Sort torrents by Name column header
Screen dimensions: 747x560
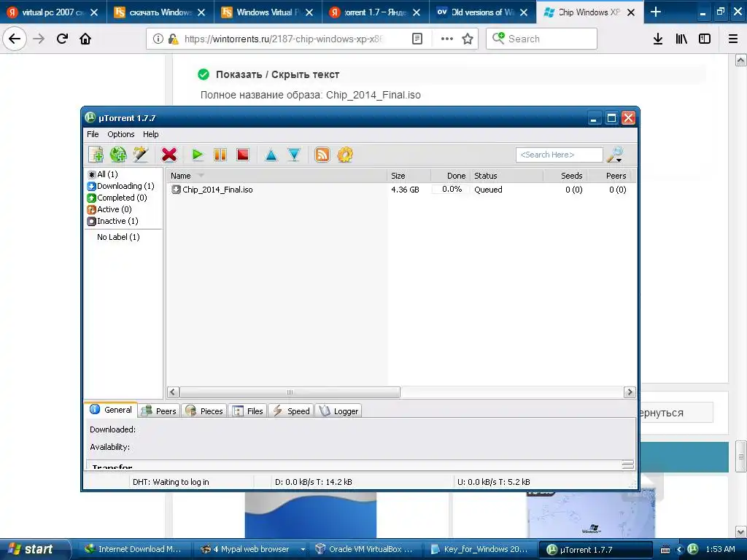tap(276, 176)
